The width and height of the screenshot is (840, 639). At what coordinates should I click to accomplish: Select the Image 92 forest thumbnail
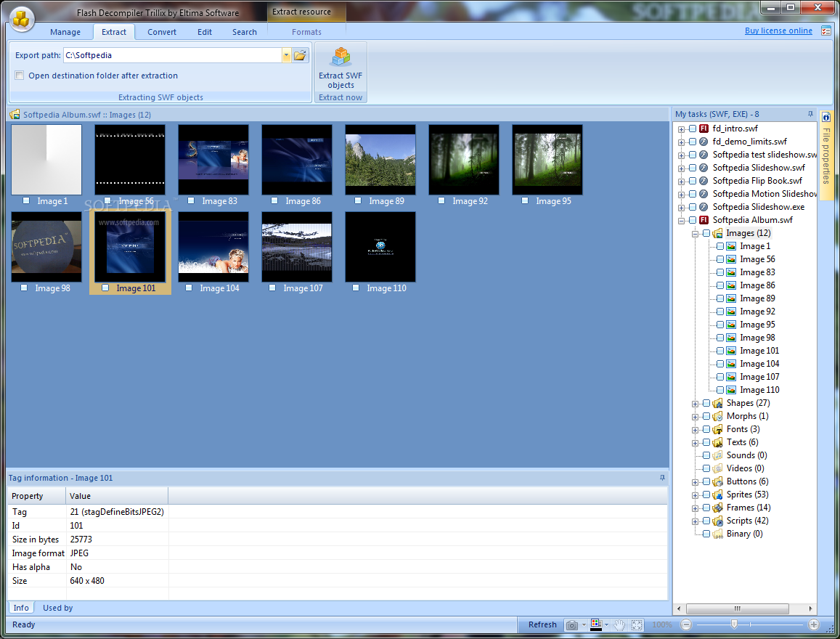point(464,160)
